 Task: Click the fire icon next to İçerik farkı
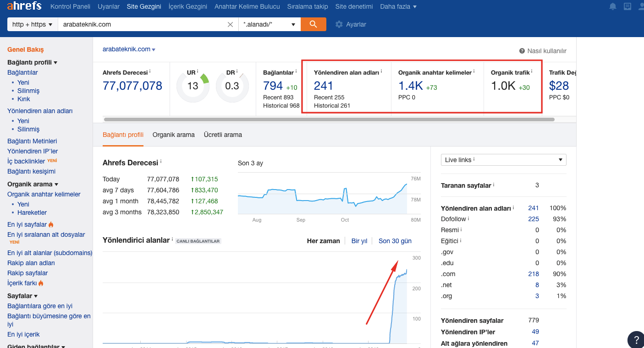click(x=41, y=283)
